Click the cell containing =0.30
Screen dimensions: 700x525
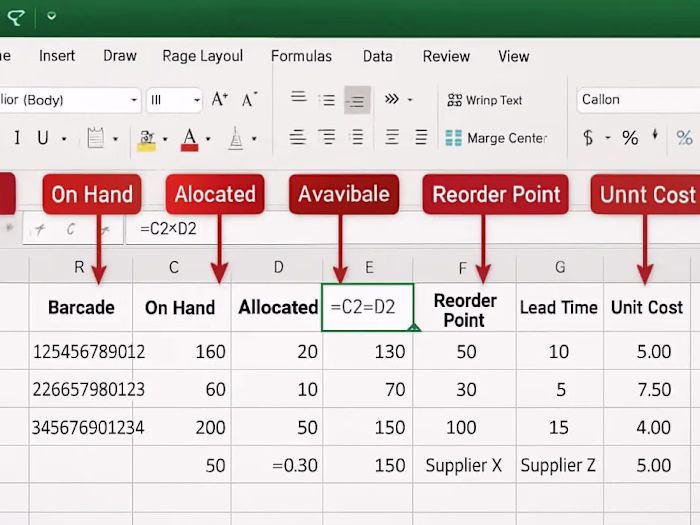(277, 465)
